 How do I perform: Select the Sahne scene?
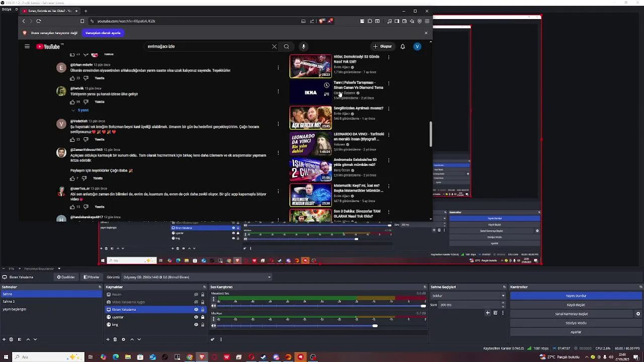coord(50,294)
